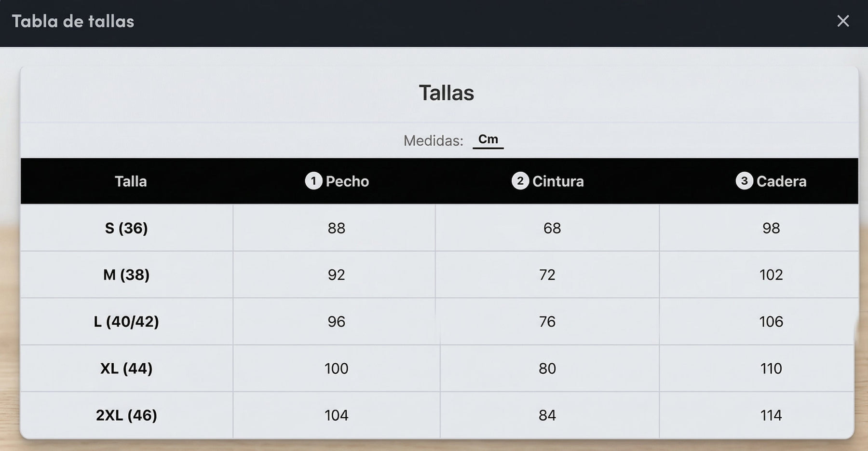Click the Talla column header

[x=131, y=181]
